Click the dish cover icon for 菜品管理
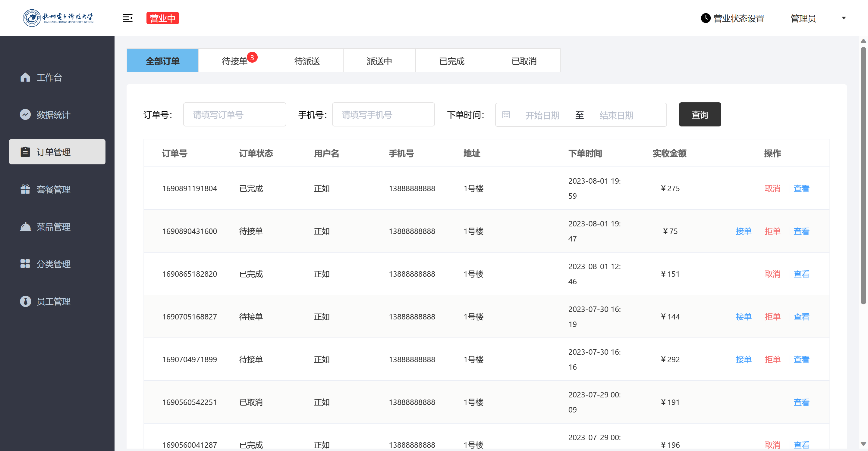Viewport: 868px width, 451px height. [x=25, y=226]
